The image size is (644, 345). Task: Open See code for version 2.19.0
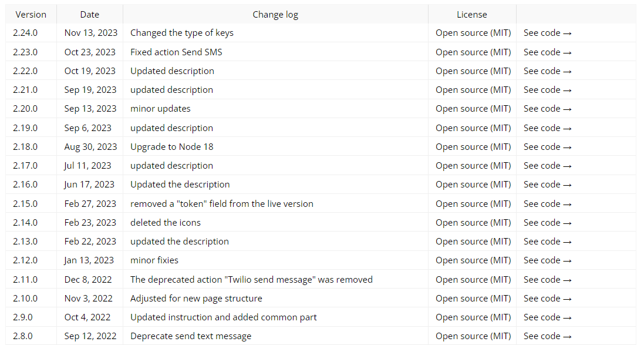click(x=547, y=128)
